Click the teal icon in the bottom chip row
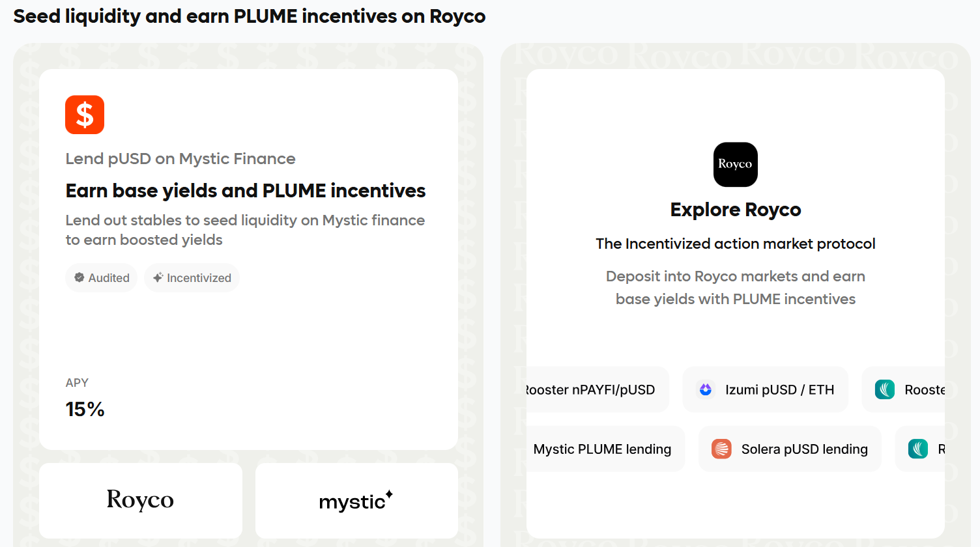This screenshot has width=980, height=547. click(x=917, y=449)
